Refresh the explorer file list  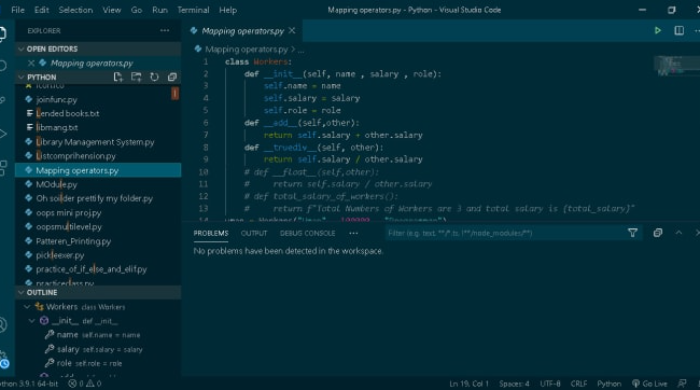(x=154, y=77)
